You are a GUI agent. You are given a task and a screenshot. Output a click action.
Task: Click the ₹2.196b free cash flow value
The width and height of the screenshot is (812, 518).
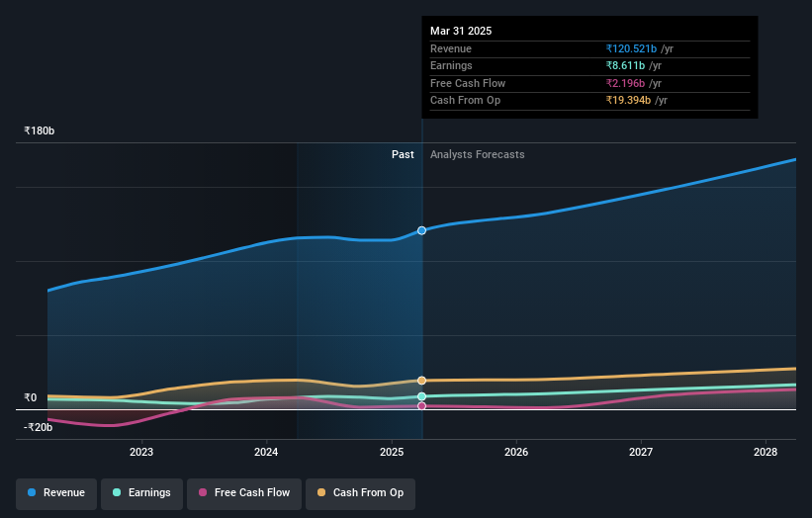pyautogui.click(x=626, y=83)
